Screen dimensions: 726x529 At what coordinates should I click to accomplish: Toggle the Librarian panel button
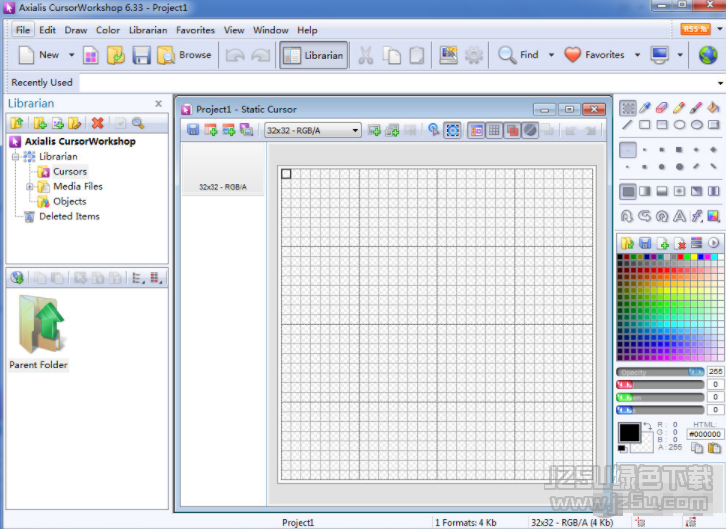pyautogui.click(x=313, y=55)
